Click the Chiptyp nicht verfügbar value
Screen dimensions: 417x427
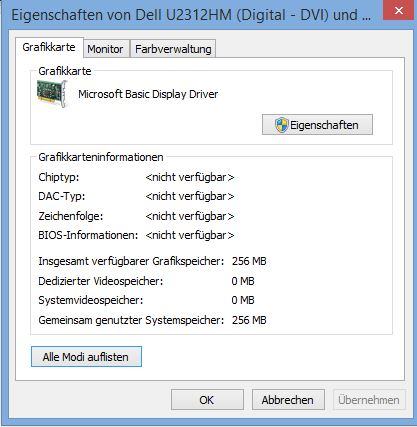point(190,177)
